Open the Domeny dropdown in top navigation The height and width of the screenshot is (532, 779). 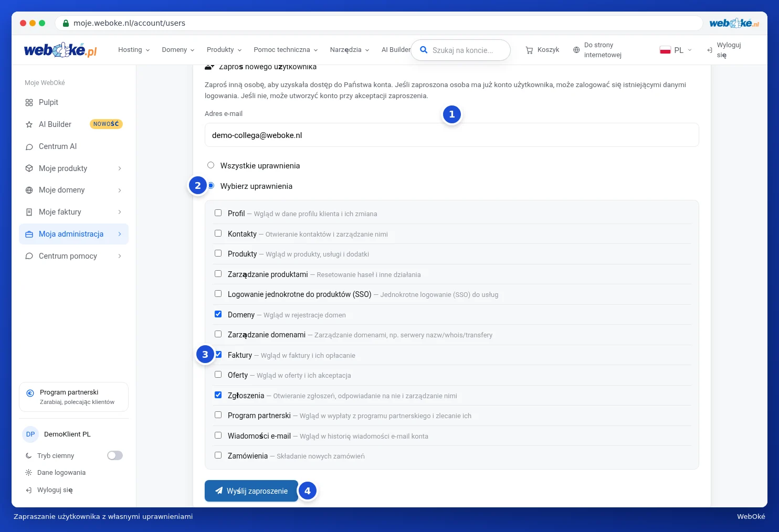[178, 50]
